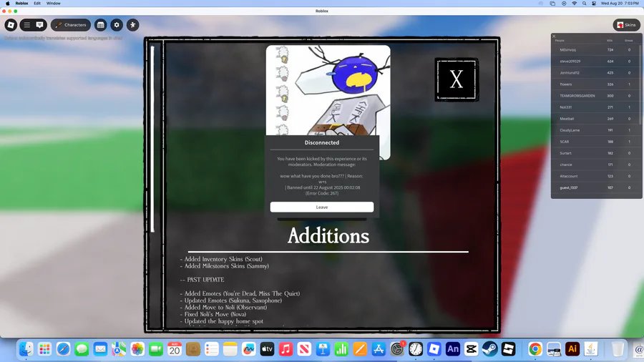This screenshot has height=362, width=644.
Task: Open Adobe Animate from the dock
Action: click(453, 349)
